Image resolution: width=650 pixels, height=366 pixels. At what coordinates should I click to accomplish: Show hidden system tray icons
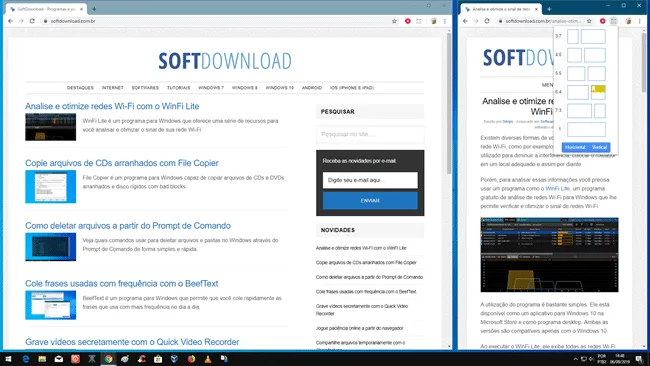[575, 359]
